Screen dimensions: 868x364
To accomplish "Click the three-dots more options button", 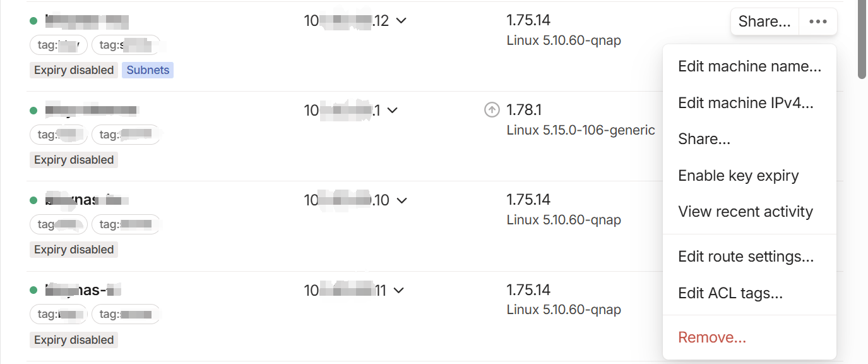I will [x=818, y=21].
